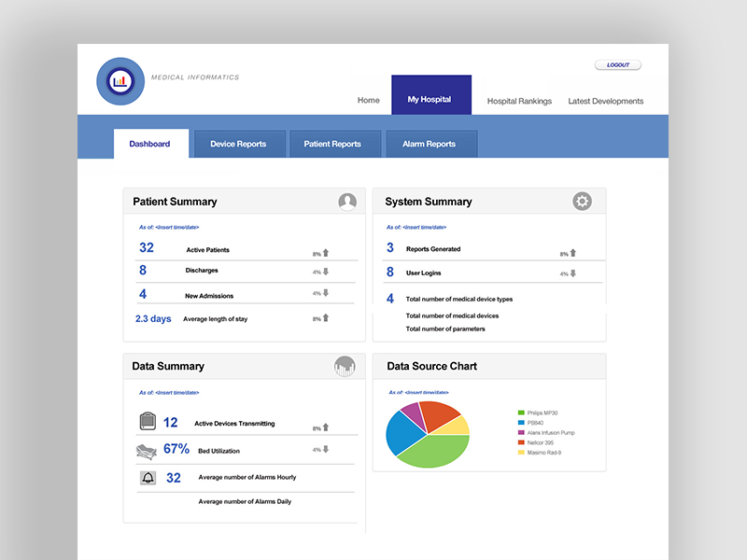Click the upward arrow beside Reports Generated
This screenshot has width=747, height=560.
click(573, 251)
